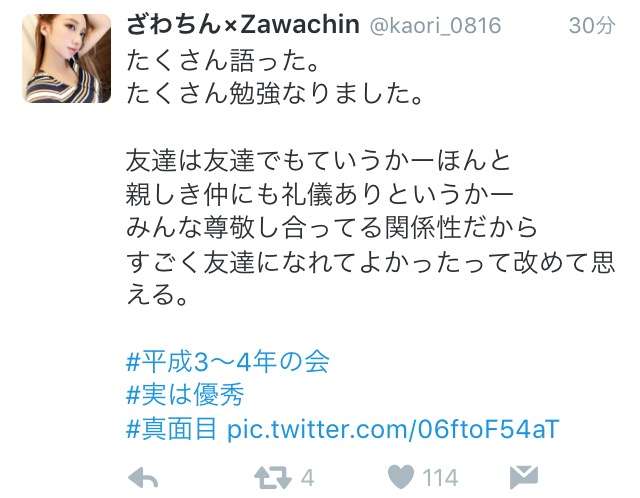This screenshot has height=498, width=640.
Task: Click the line beginning みんな尊敬し合ってる
Action: (x=332, y=227)
